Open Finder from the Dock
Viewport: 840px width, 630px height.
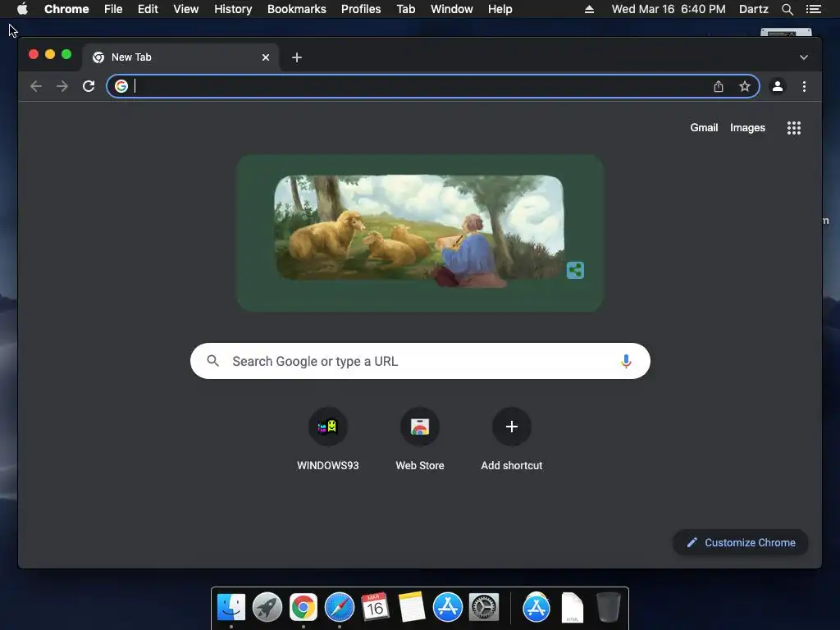pos(231,608)
